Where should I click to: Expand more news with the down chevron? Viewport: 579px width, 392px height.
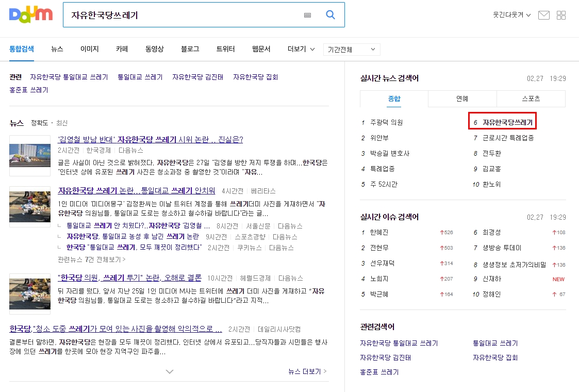[170, 371]
